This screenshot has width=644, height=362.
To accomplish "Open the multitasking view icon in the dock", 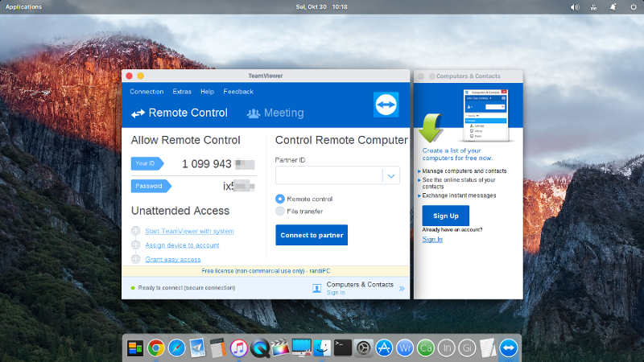I will 134,348.
